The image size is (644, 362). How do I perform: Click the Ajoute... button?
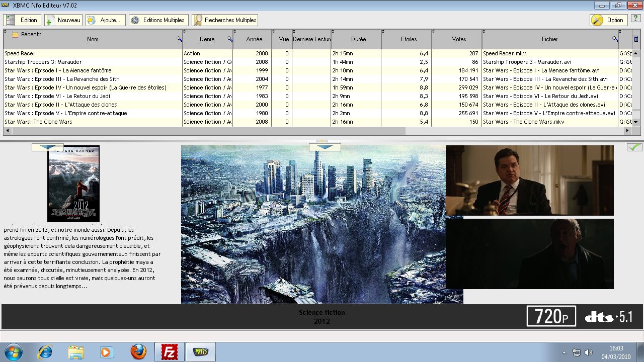[105, 20]
